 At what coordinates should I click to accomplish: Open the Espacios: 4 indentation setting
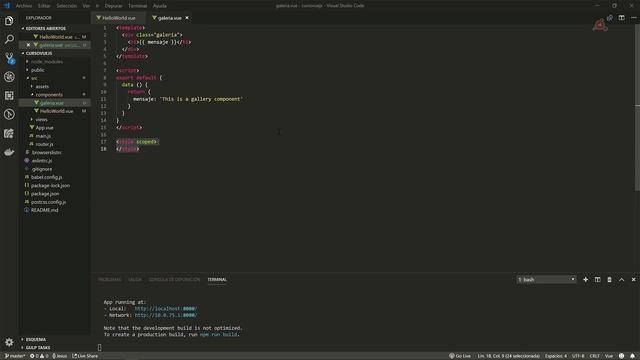556,356
